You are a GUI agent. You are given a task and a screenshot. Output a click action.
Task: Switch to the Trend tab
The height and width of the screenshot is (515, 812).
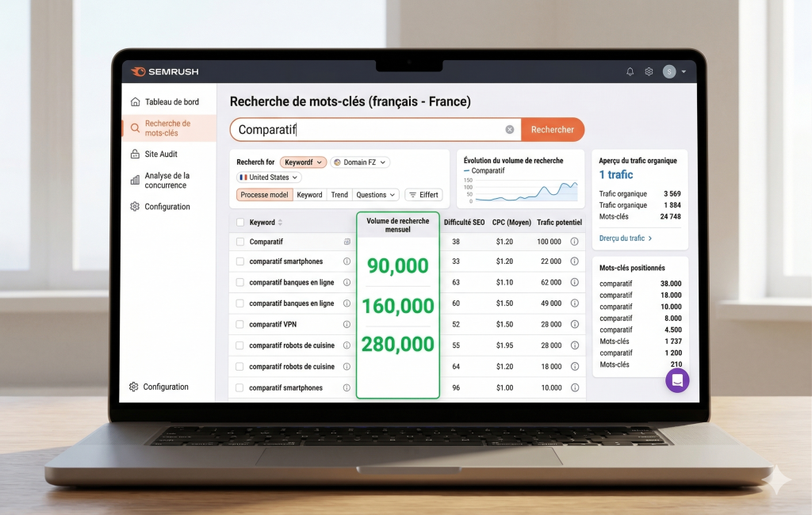tap(339, 195)
